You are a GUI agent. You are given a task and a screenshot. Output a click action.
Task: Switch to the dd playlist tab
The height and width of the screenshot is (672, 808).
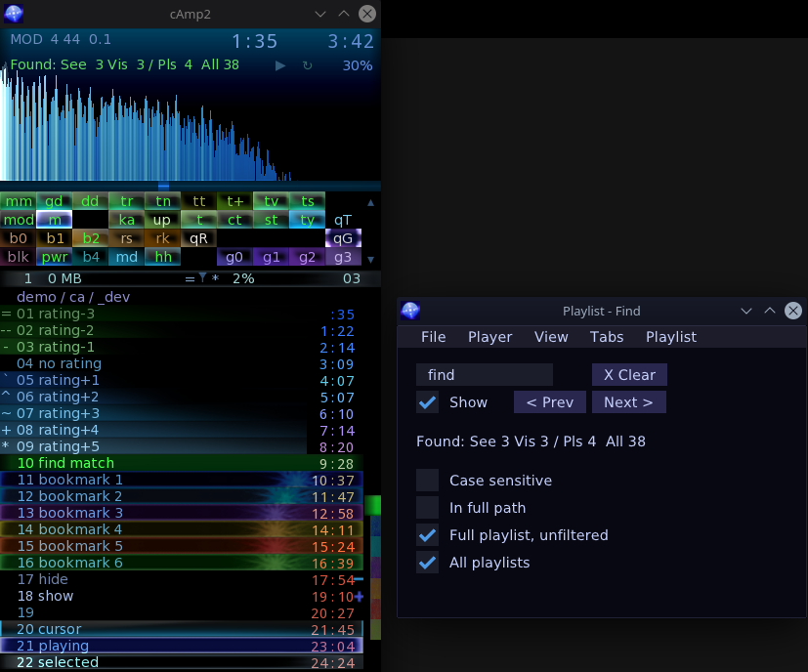coord(90,201)
